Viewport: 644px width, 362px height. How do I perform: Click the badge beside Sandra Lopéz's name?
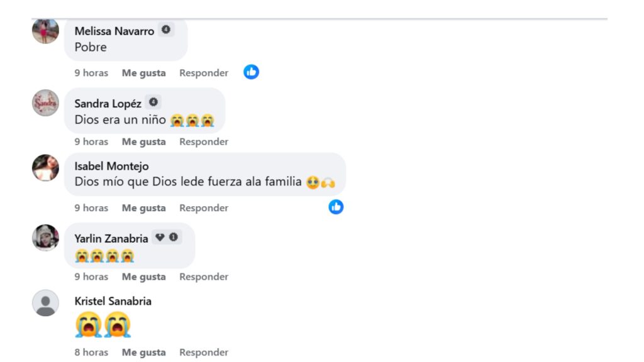[155, 102]
